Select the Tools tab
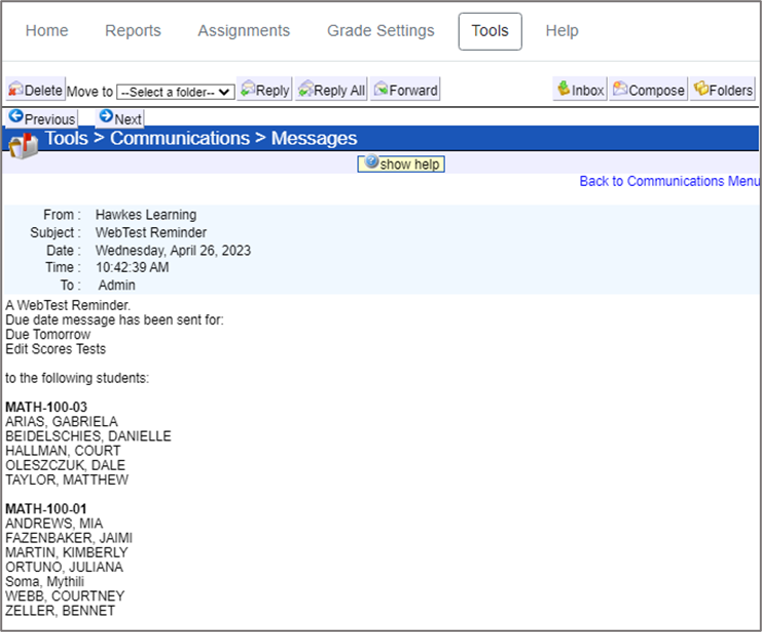 pyautogui.click(x=490, y=31)
